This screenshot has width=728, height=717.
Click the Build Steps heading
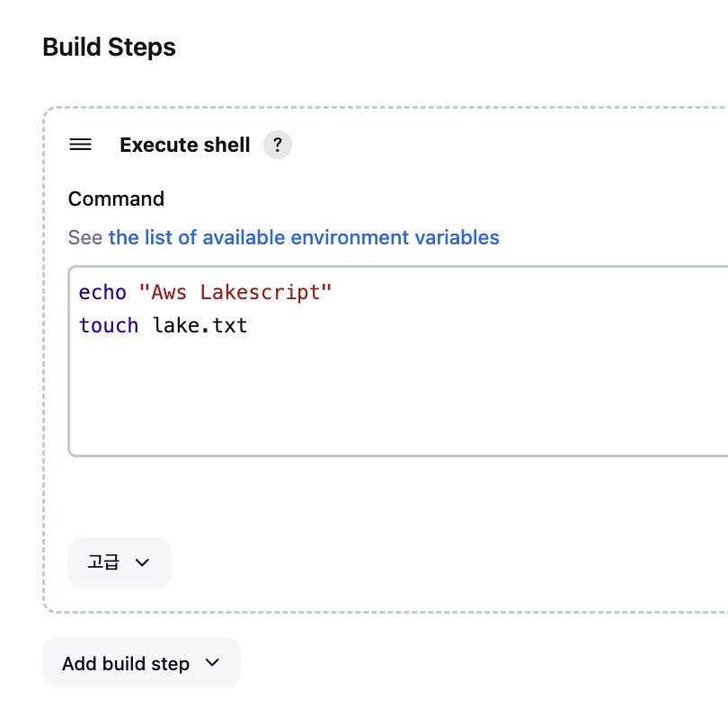pos(109,48)
